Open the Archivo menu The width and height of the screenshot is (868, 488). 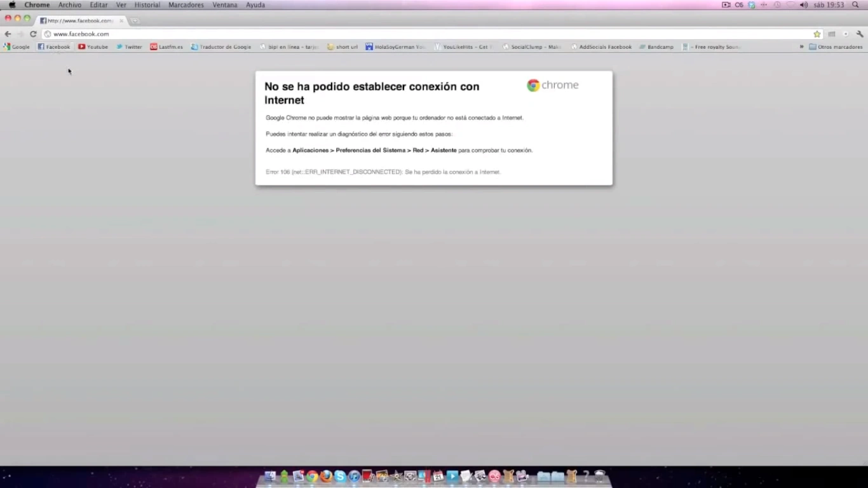[x=70, y=4]
